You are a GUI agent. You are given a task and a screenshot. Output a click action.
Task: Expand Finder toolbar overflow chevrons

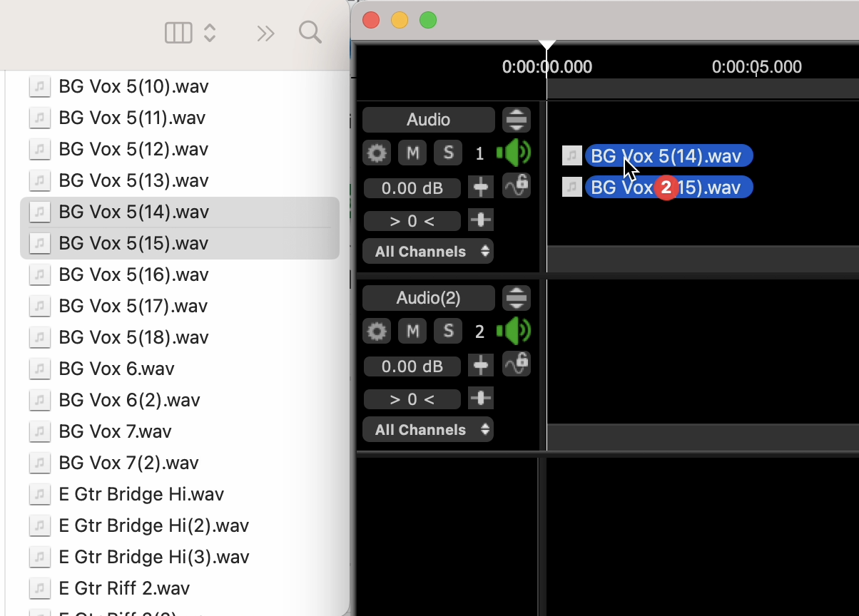point(265,34)
